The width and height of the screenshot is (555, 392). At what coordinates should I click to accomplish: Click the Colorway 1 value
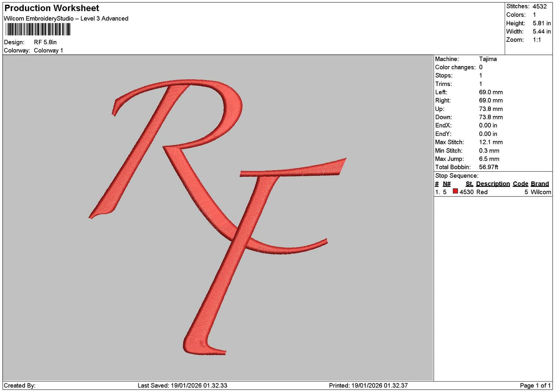click(48, 50)
